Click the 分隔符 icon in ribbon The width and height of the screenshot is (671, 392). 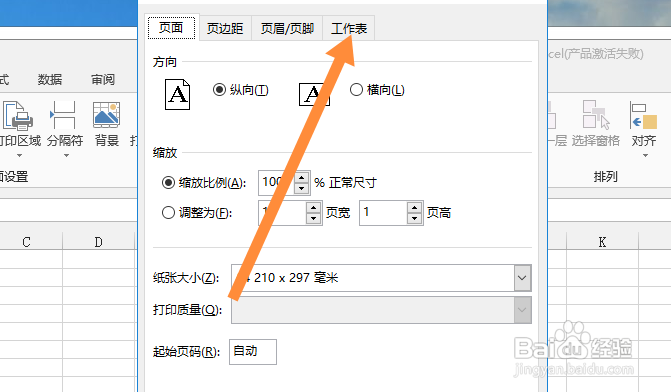(64, 115)
